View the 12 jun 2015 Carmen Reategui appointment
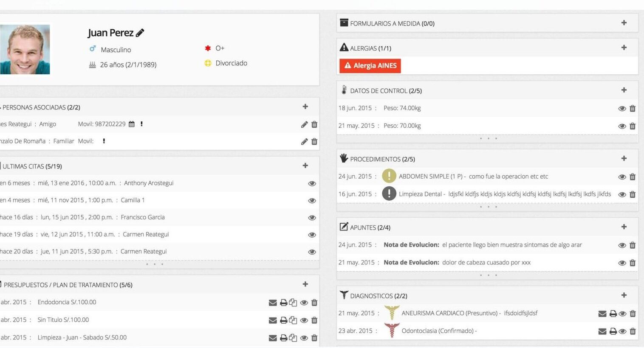 tap(312, 235)
